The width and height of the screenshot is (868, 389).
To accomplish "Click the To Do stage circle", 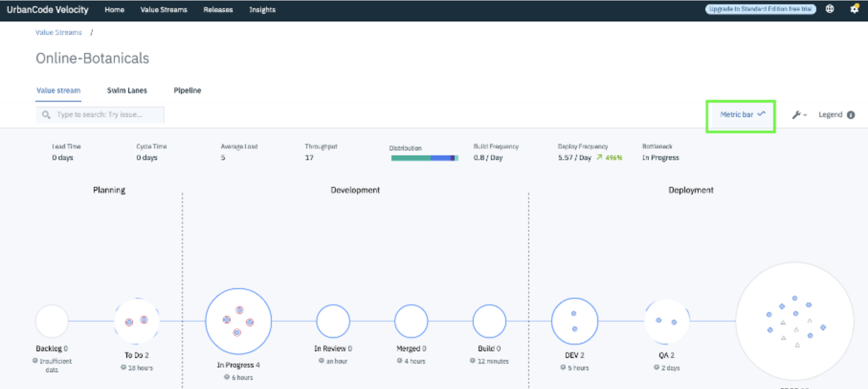I will (x=137, y=321).
